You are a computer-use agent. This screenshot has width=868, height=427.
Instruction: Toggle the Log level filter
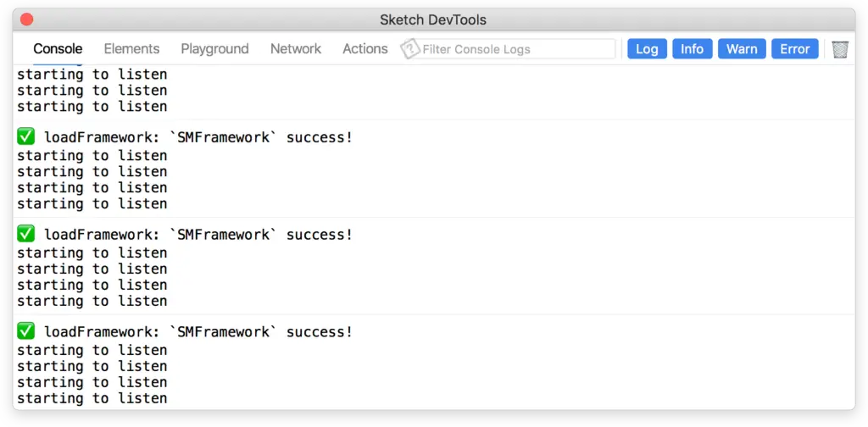tap(647, 49)
